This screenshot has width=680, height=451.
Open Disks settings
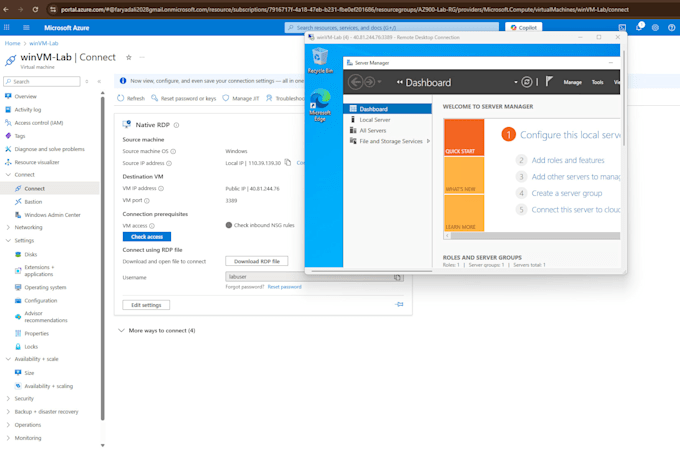click(30, 254)
